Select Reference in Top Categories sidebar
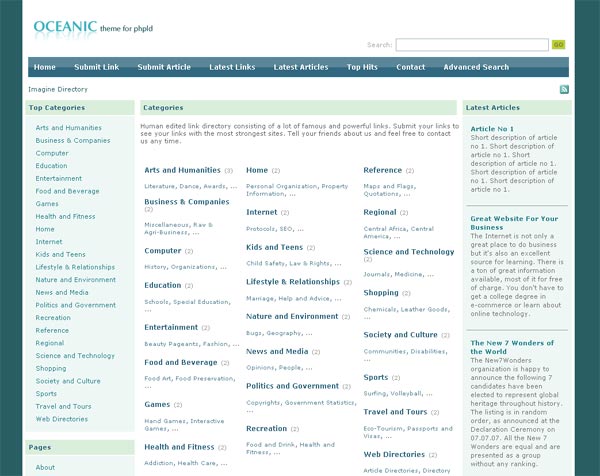This screenshot has height=476, width=600. click(52, 330)
